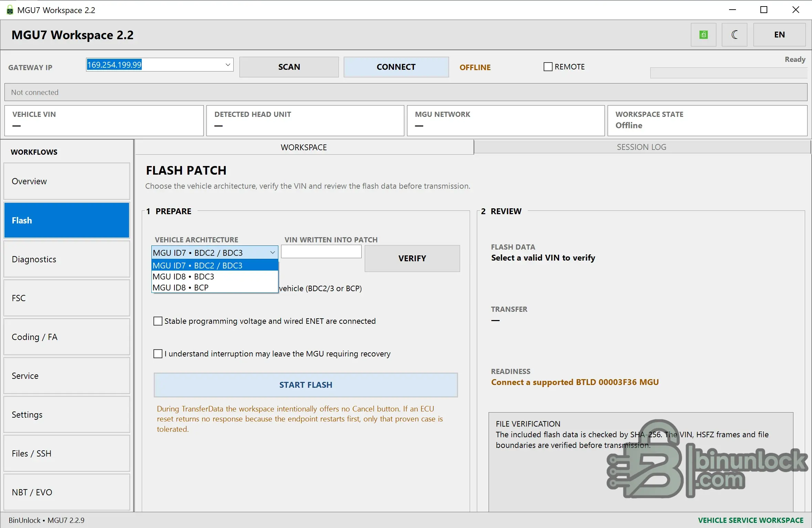Viewport: 812px width, 528px height.
Task: Open the FSC workflow
Action: tap(67, 298)
